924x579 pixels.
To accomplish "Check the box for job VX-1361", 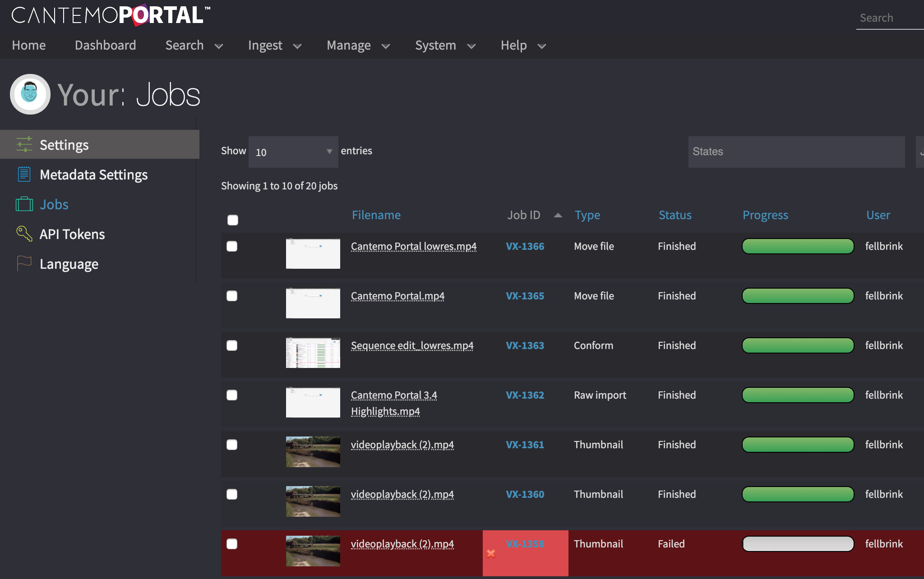I will tap(232, 445).
